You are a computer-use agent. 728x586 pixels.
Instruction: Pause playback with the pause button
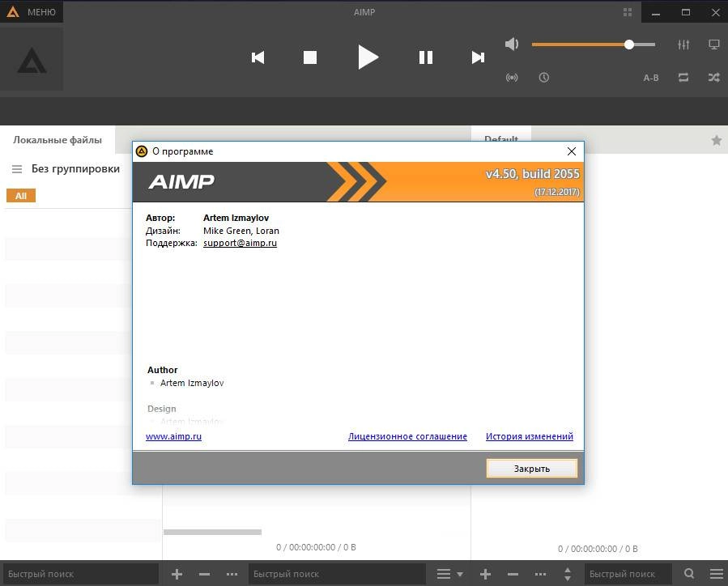point(426,57)
